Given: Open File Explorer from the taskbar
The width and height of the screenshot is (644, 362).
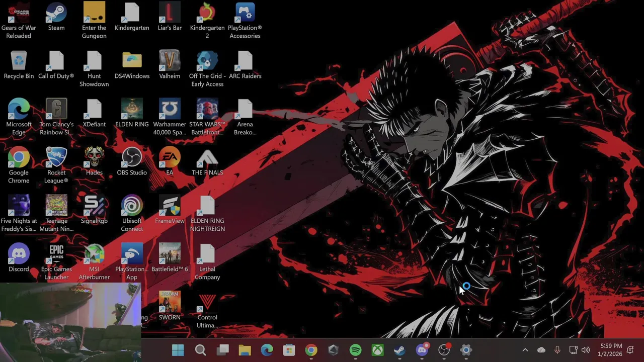Looking at the screenshot, I should pyautogui.click(x=245, y=350).
